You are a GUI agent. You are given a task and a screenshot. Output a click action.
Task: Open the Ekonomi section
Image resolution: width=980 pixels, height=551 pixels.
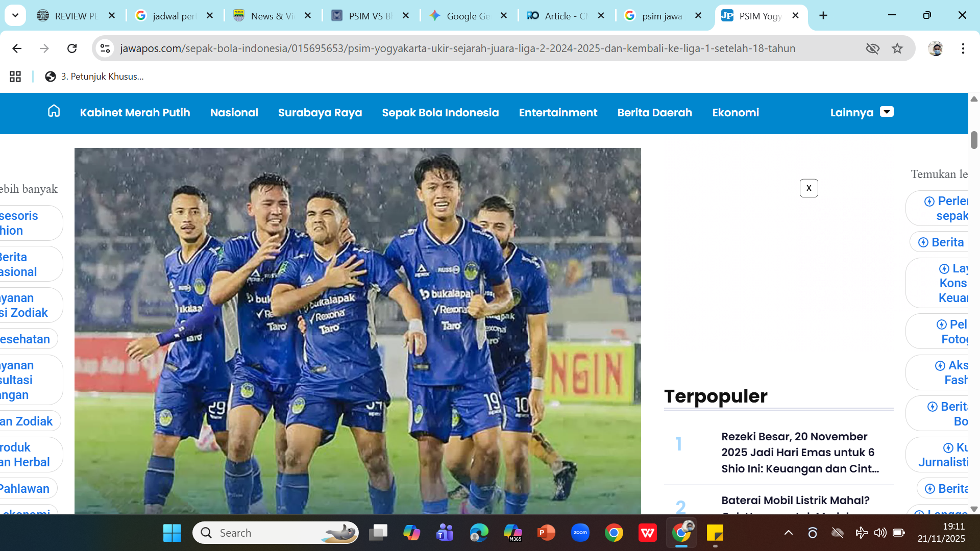(736, 112)
